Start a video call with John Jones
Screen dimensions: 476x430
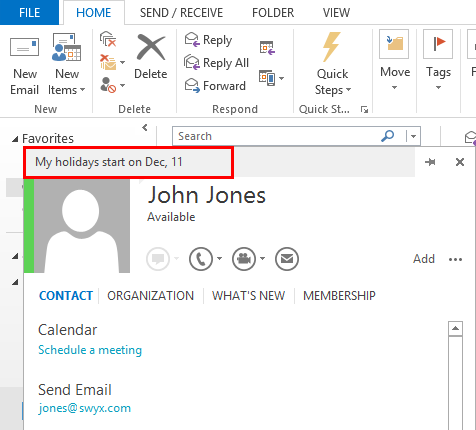(244, 259)
